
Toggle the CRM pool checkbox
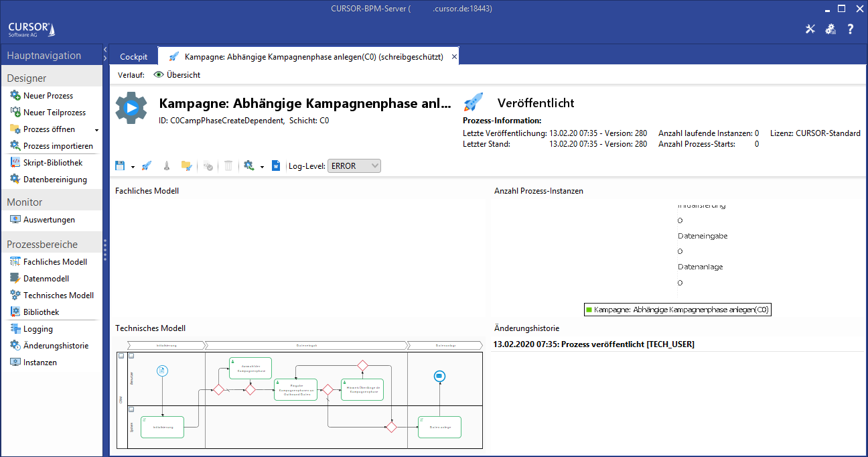tap(121, 356)
